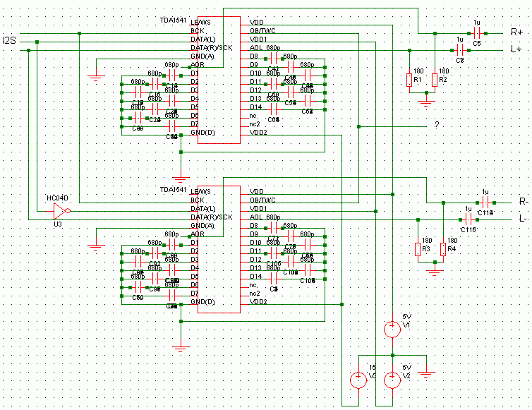Click the 15 value label of V3
The width and height of the screenshot is (532, 410).
pyautogui.click(x=373, y=368)
